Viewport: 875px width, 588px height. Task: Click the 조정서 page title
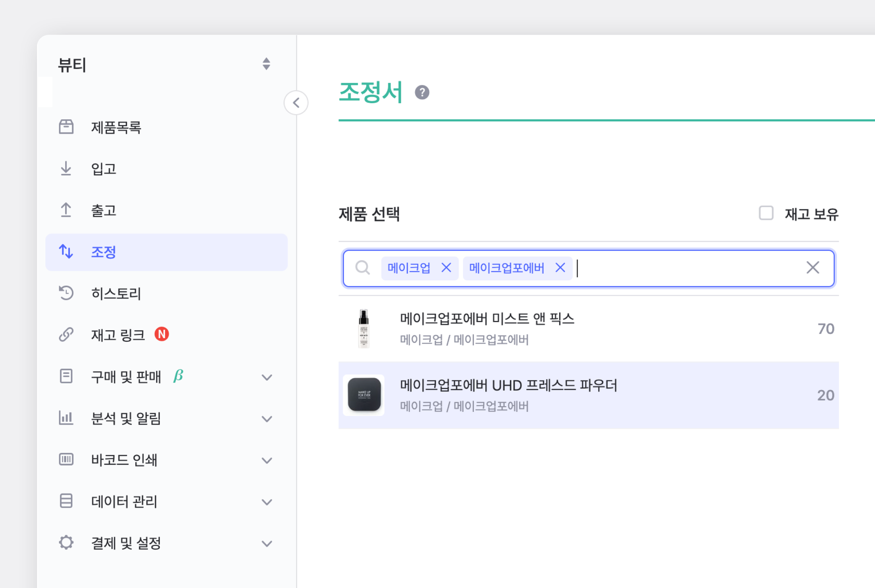pos(371,92)
